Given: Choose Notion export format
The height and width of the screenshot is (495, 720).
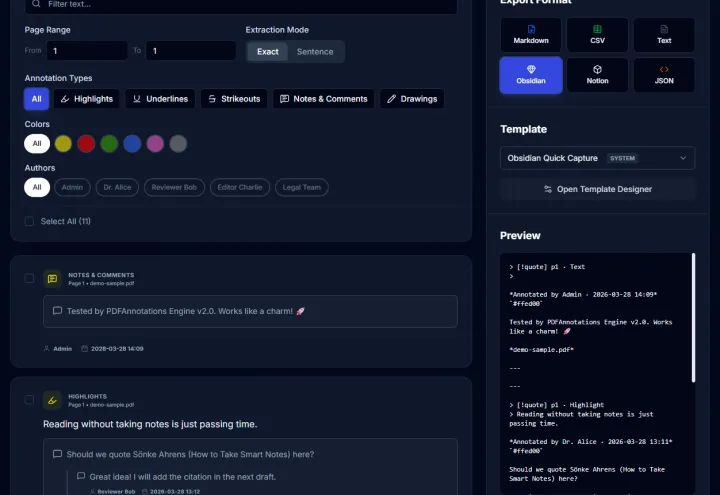Looking at the screenshot, I should (x=597, y=75).
